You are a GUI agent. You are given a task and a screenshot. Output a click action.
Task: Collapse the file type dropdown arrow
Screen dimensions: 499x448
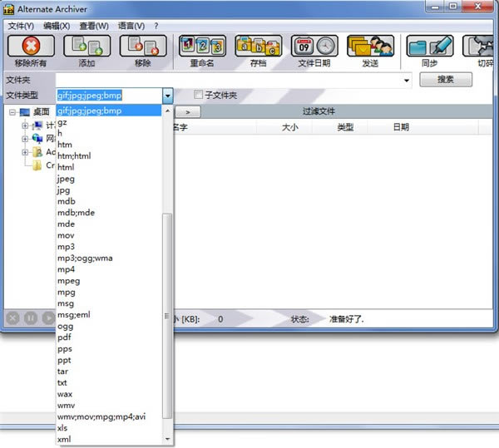coord(168,96)
